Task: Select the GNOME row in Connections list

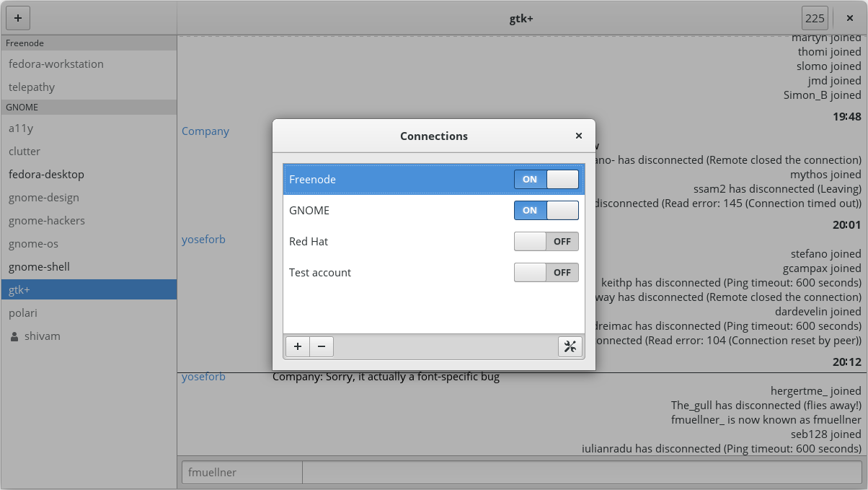Action: coord(434,210)
